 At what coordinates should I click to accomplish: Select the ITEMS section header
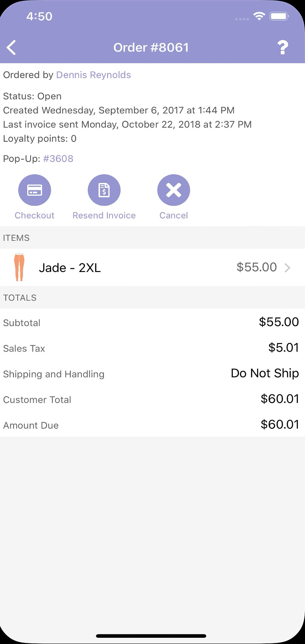coord(16,237)
